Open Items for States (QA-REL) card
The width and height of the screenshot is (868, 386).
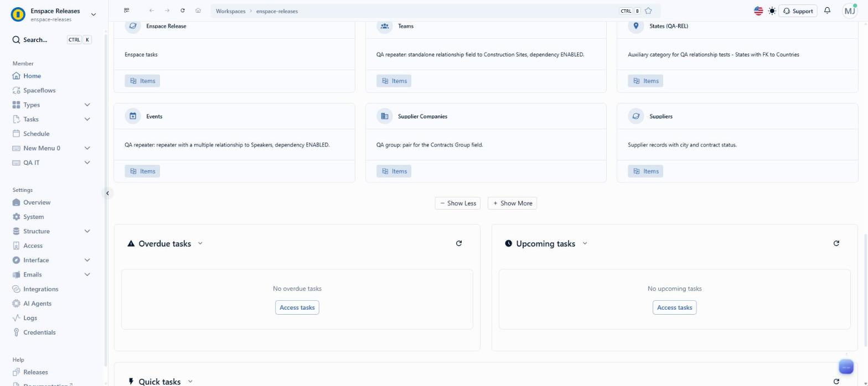tap(645, 81)
